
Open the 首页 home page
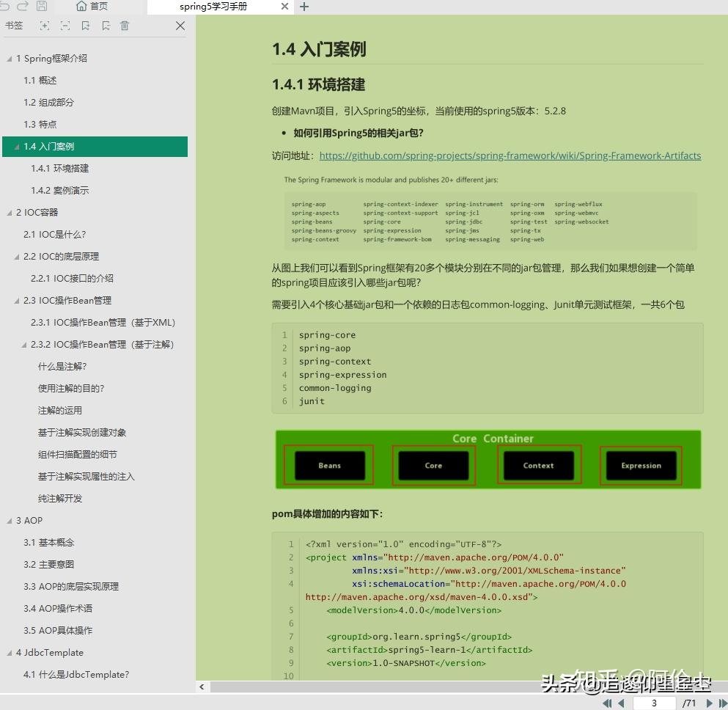coord(89,7)
